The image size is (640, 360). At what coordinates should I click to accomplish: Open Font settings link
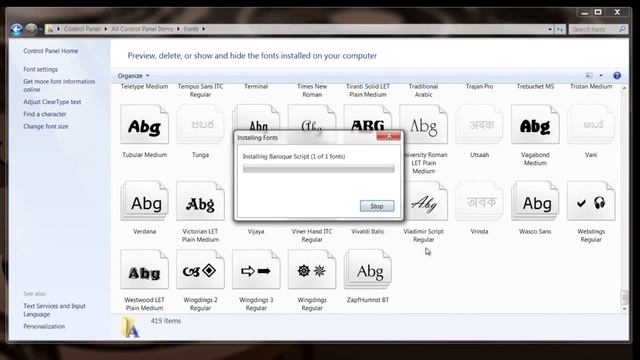pos(40,69)
